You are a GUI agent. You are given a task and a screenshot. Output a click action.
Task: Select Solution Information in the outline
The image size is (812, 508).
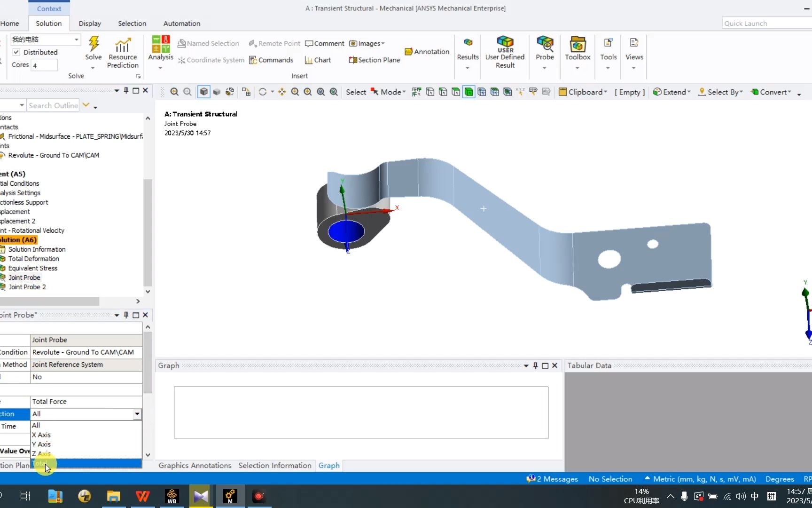(37, 249)
